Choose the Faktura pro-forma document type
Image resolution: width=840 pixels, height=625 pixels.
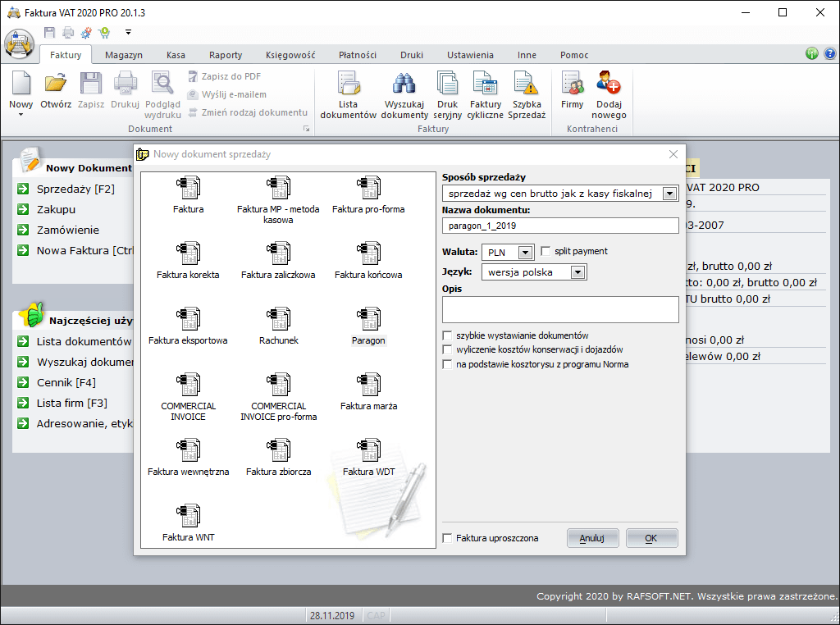click(368, 189)
